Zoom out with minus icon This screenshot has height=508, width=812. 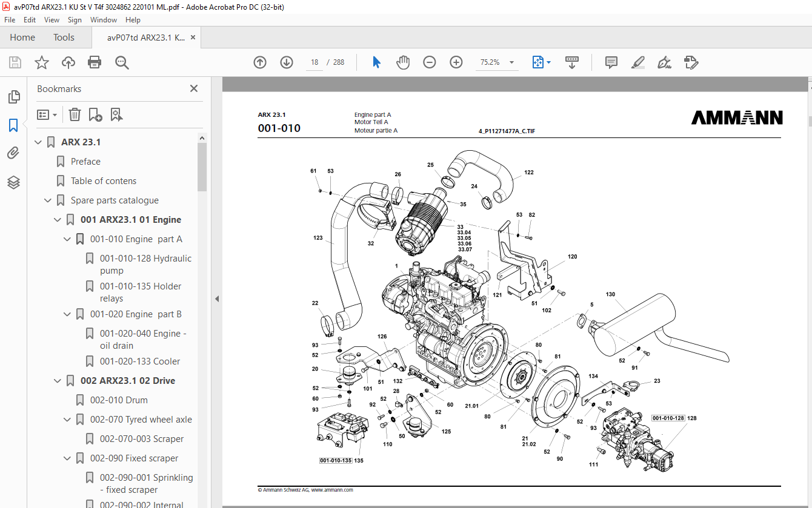coord(430,62)
